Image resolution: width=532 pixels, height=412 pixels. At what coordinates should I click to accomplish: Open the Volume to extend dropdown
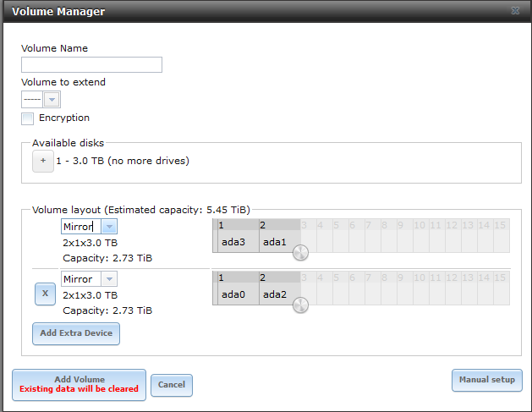click(51, 100)
